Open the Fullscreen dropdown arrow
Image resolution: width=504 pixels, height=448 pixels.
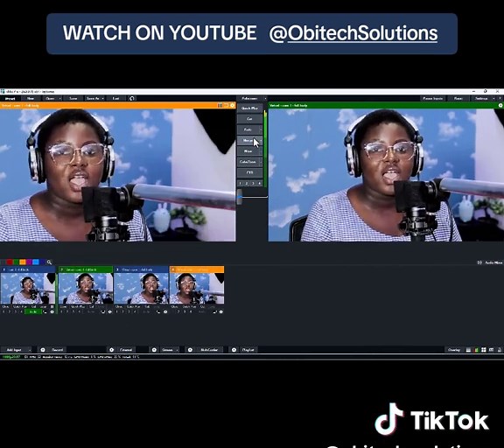click(265, 98)
